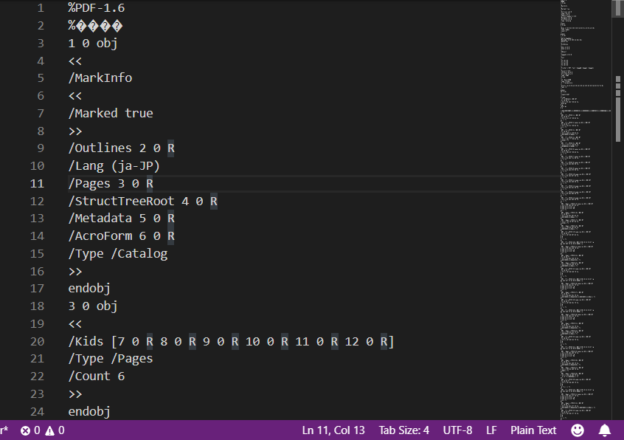Select the Plain Text language mode
Viewport: 624px width, 440px height.
pyautogui.click(x=533, y=430)
